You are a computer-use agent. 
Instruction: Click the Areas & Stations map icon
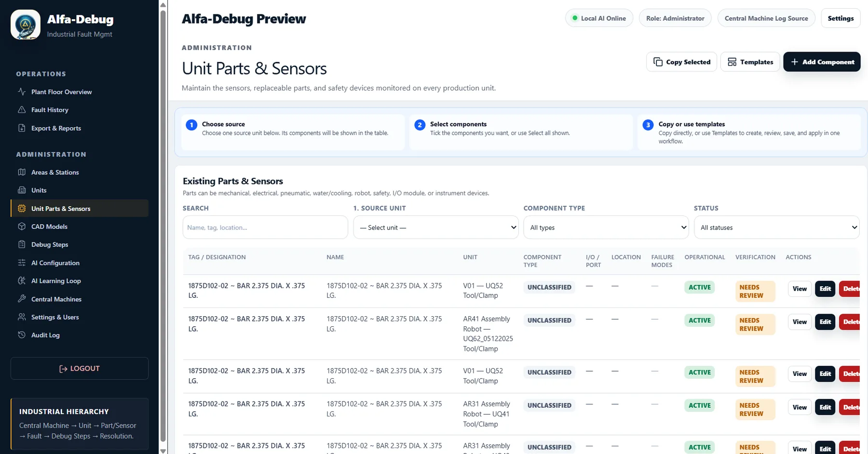pyautogui.click(x=22, y=172)
